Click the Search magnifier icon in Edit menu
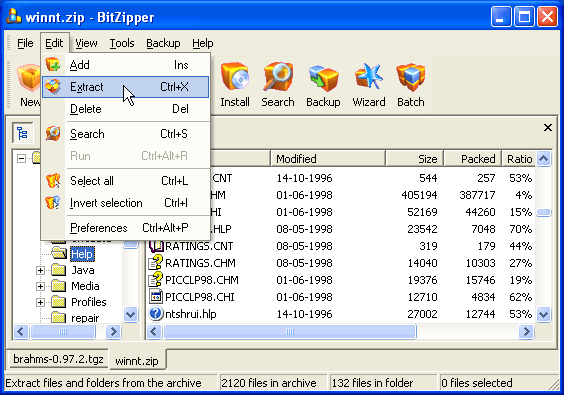The image size is (564, 395). coord(53,134)
